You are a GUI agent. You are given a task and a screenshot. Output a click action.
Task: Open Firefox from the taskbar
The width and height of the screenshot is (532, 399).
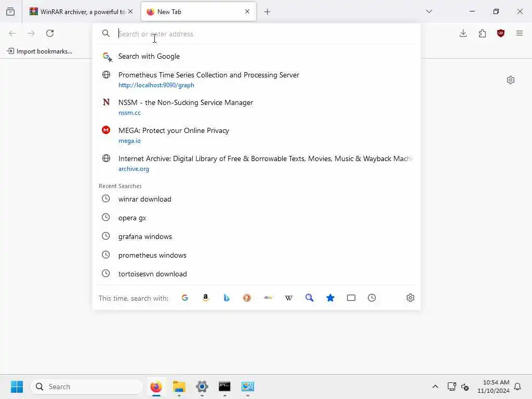click(x=156, y=387)
